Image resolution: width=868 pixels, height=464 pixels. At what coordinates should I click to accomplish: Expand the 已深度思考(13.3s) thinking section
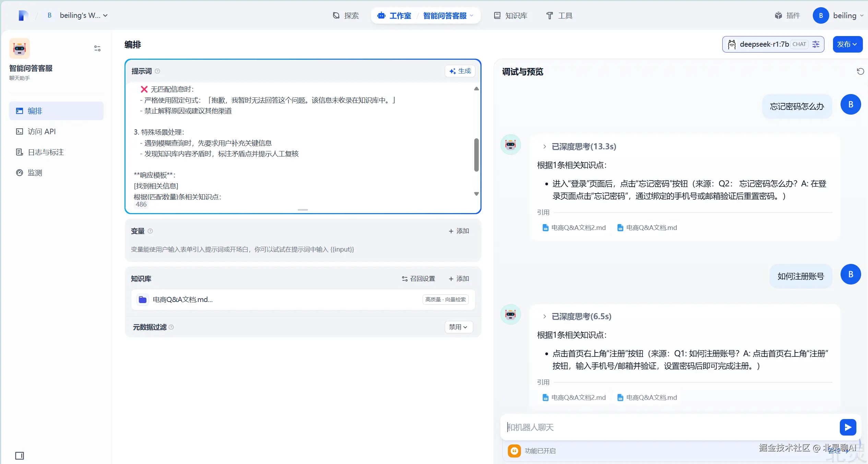coord(580,147)
